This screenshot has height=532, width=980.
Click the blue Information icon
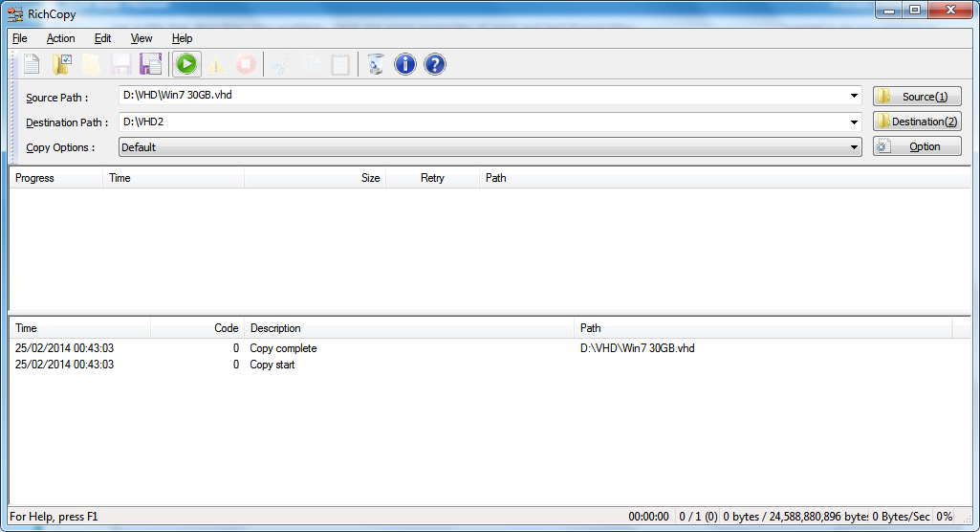(405, 64)
